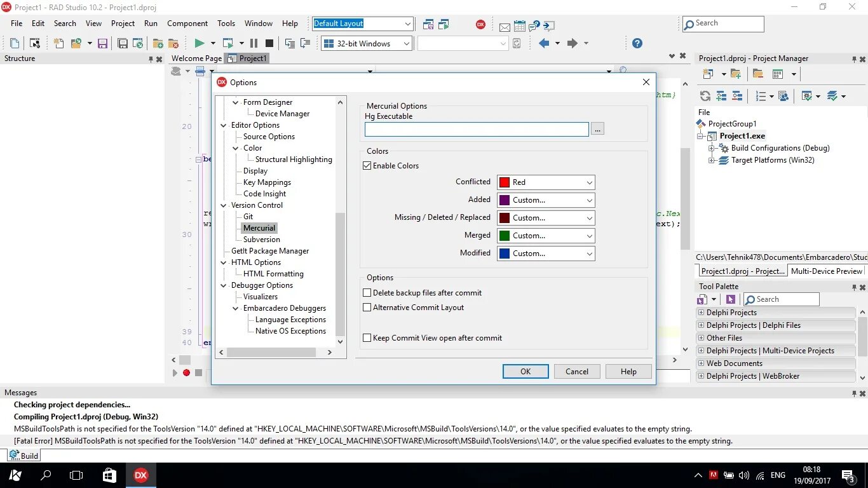Collapse the Debugger Options tree node

224,285
